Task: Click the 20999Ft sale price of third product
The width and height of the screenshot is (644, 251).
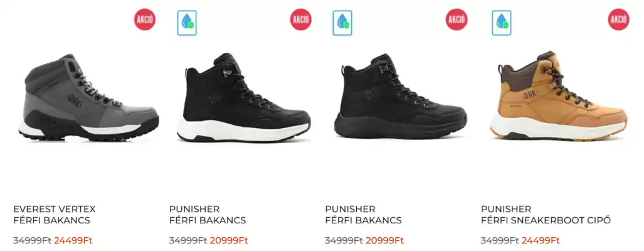Action: [x=385, y=240]
